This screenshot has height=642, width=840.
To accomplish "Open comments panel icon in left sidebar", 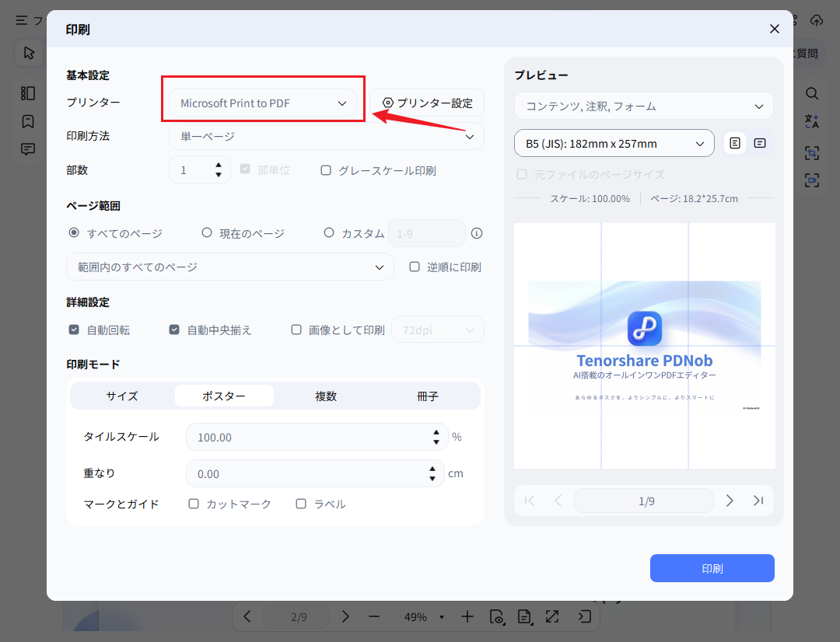I will point(28,149).
